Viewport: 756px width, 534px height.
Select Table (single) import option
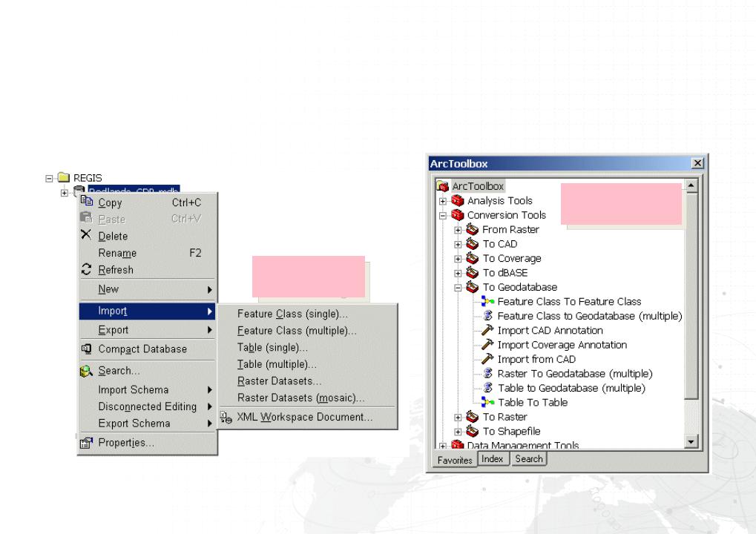(x=308, y=348)
